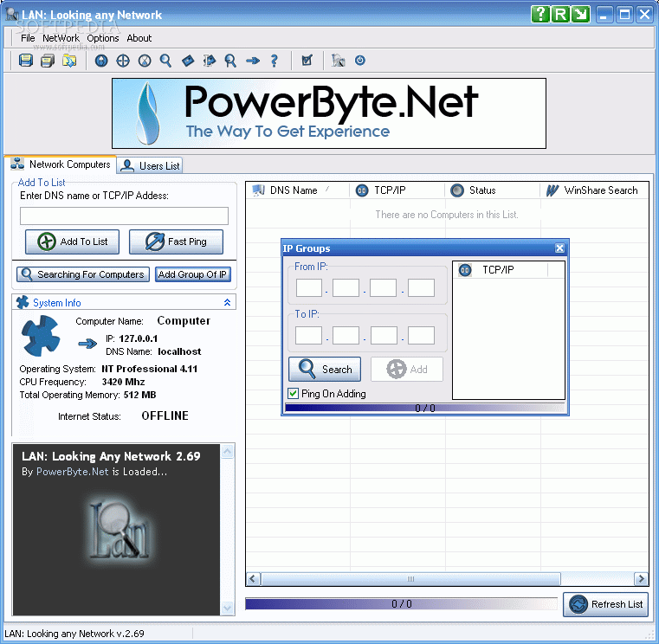Click the Add To List button
Viewport: 659px width, 644px height.
[x=72, y=241]
